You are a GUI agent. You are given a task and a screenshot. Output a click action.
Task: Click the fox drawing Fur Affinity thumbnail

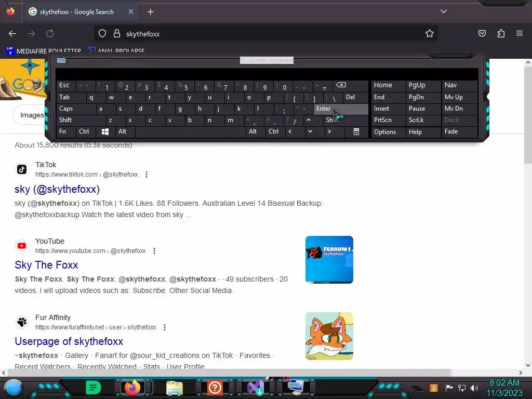329,336
